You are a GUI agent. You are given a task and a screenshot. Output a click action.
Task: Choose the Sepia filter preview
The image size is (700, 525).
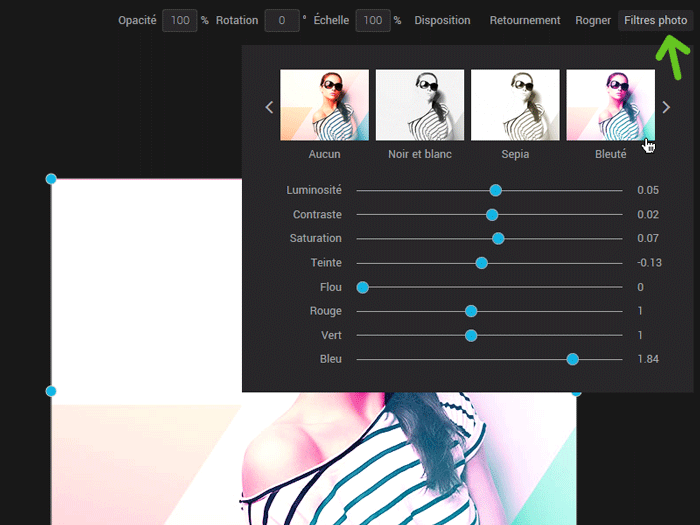pos(515,105)
